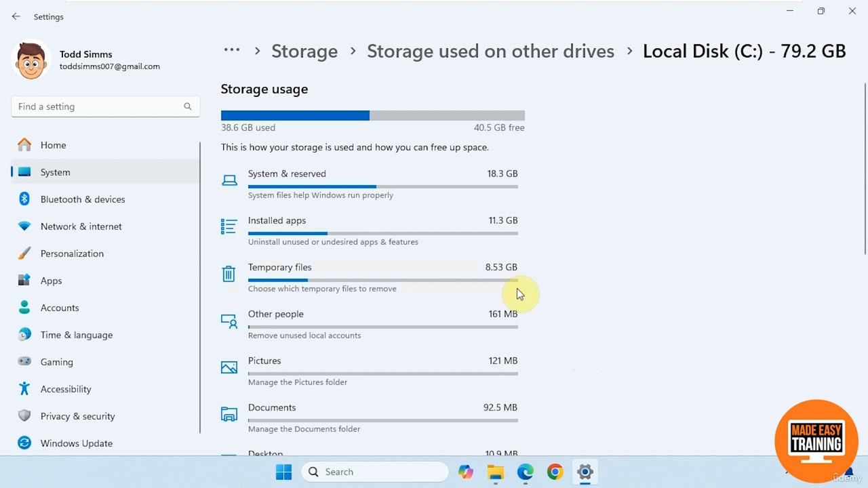The height and width of the screenshot is (488, 868).
Task: Open Windows Update settings page
Action: (76, 443)
